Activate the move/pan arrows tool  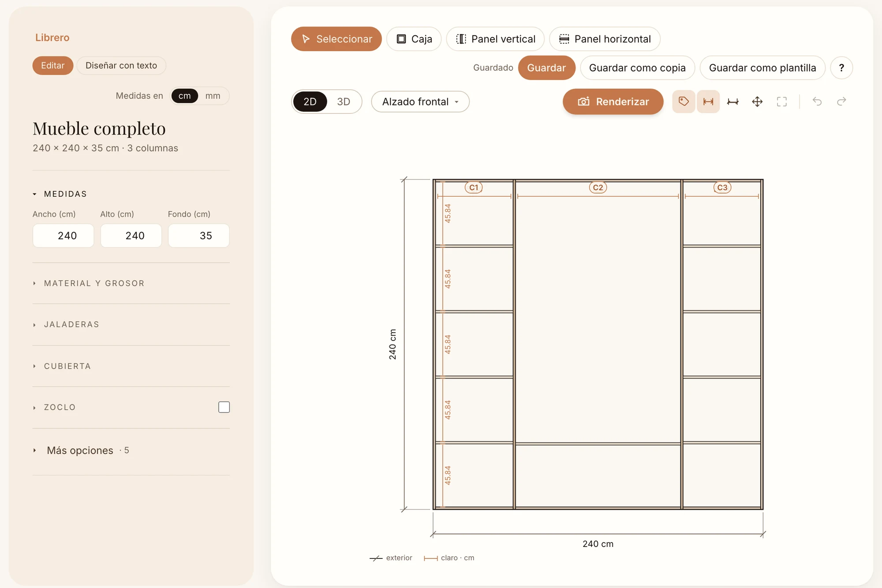point(757,101)
